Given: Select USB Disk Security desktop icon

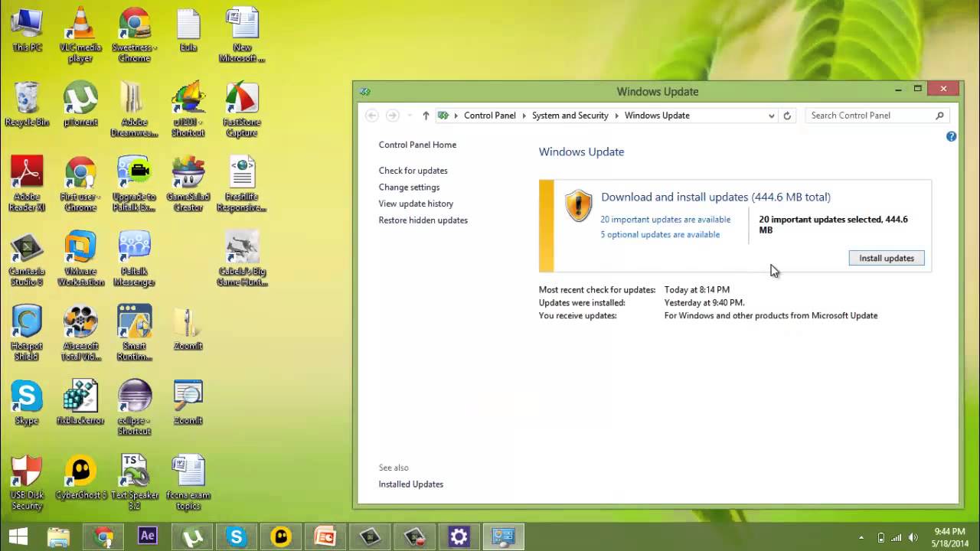Looking at the screenshot, I should coord(27,483).
